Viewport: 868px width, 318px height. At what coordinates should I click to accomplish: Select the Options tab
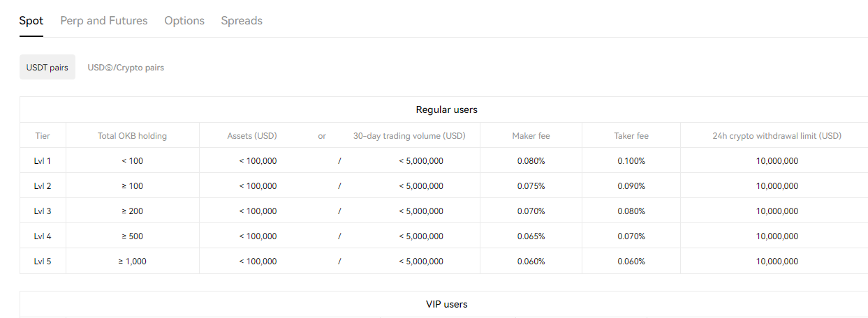(x=184, y=21)
